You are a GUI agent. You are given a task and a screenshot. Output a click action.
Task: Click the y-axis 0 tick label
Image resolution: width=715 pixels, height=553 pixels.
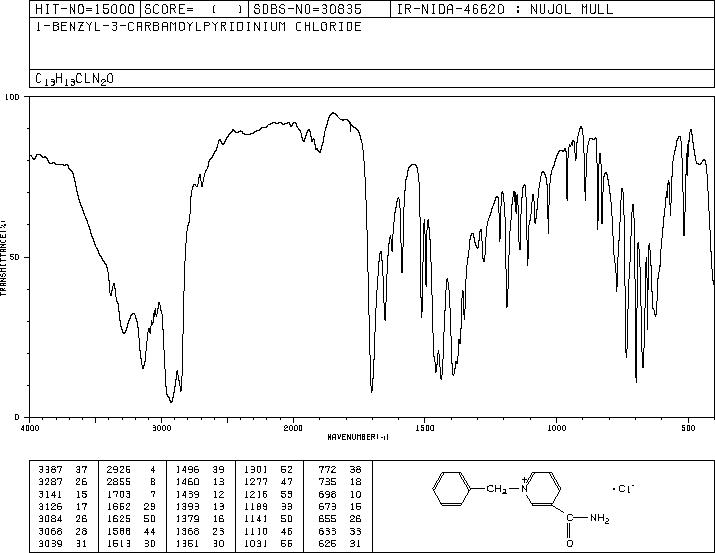point(17,417)
